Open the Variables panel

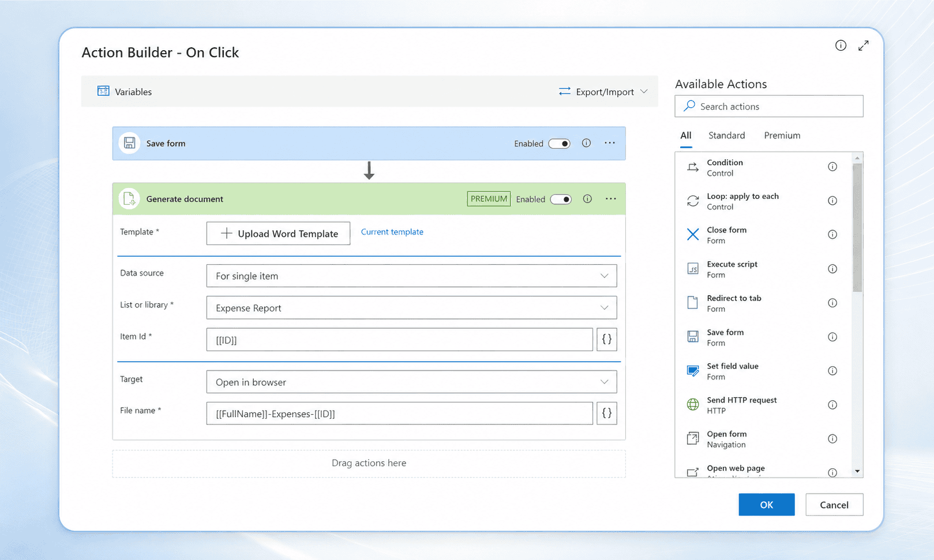[x=125, y=92]
